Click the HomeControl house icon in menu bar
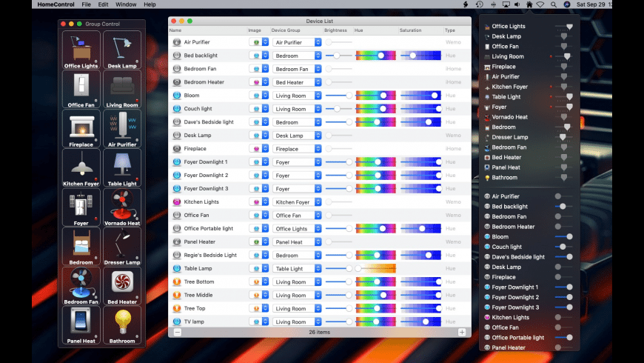The height and width of the screenshot is (363, 644). click(529, 4)
